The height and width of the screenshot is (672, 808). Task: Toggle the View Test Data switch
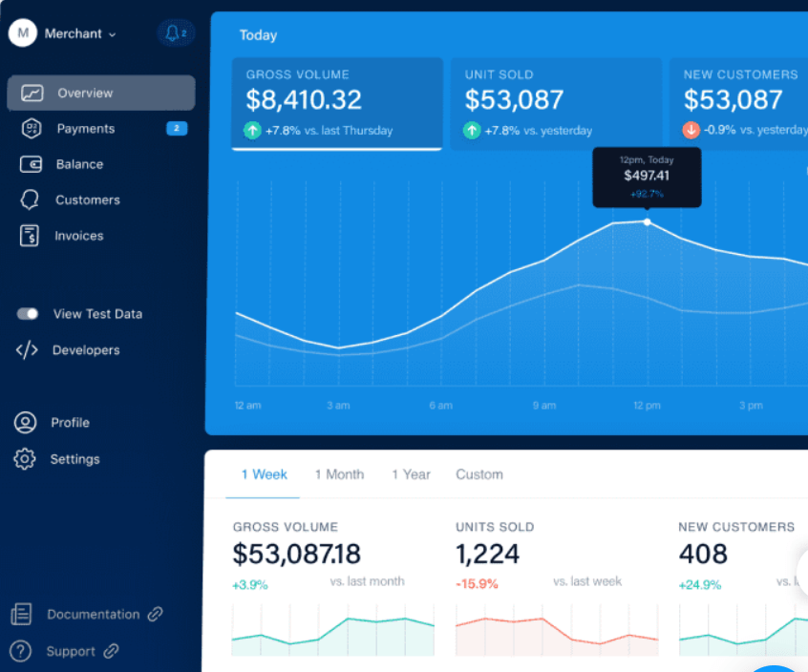point(28,314)
